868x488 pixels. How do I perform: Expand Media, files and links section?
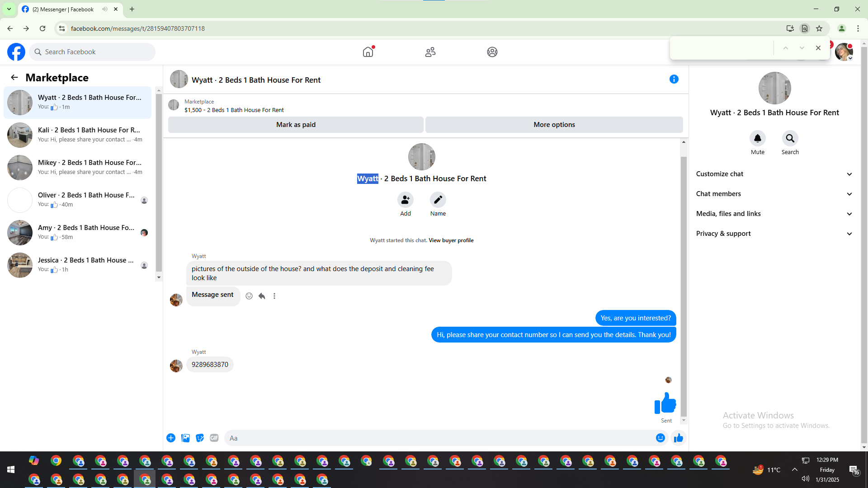tap(774, 214)
